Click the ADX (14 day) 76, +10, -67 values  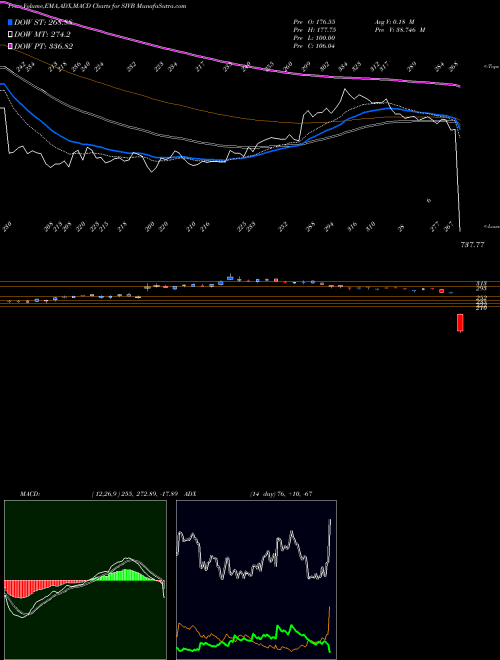pyautogui.click(x=281, y=493)
